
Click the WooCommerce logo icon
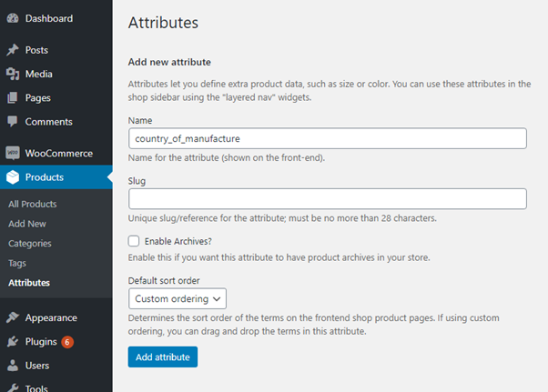coord(13,154)
